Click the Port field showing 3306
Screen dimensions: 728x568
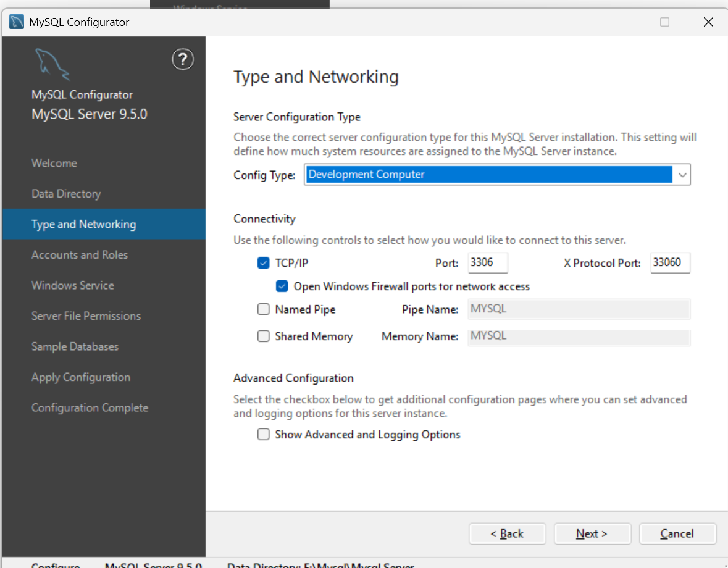[487, 263]
